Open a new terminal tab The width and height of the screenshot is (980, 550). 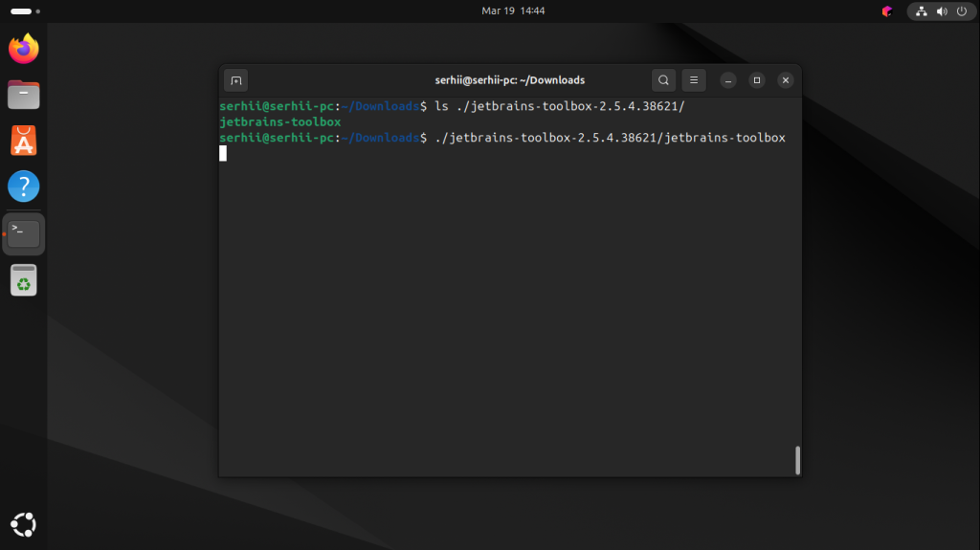[235, 80]
